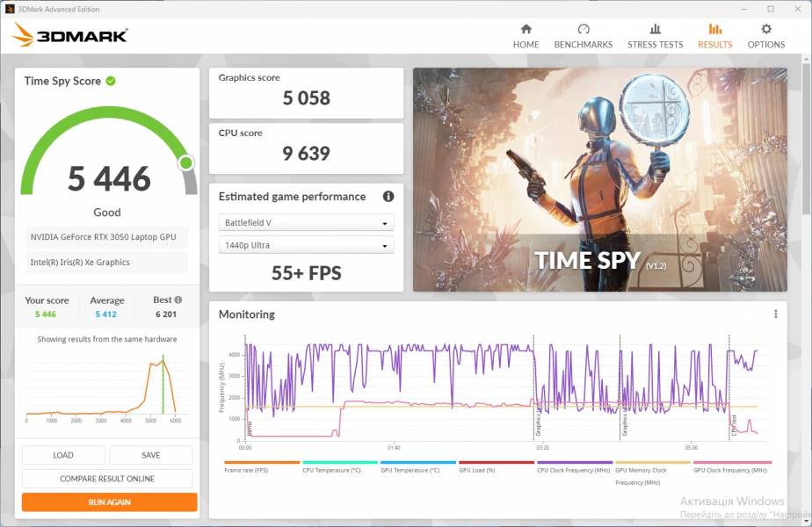Open the Battlefield V game dropdown
Image resolution: width=812 pixels, height=527 pixels.
click(x=306, y=222)
